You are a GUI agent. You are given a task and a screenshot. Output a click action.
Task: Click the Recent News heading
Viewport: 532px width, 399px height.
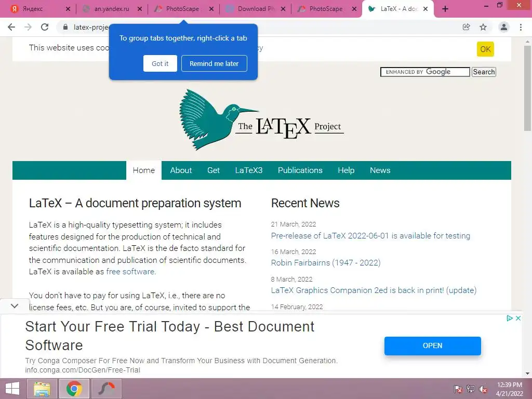305,203
